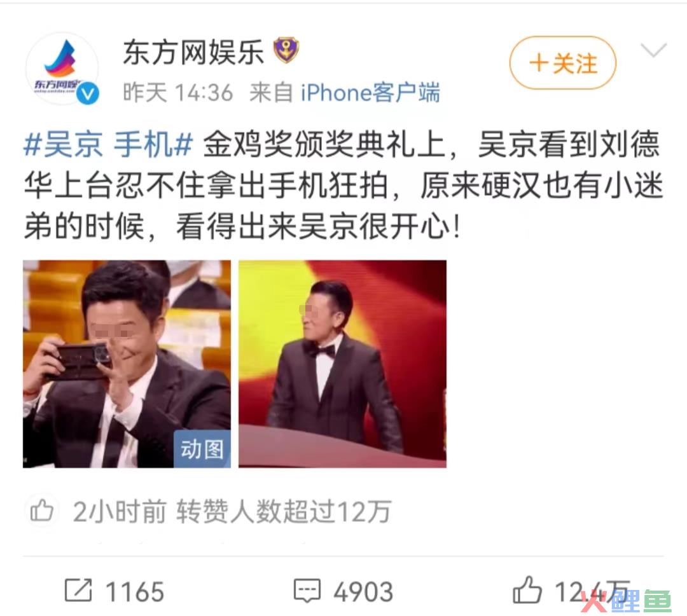Open the 东方网娱乐 profile avatar
The image size is (687, 616).
[62, 68]
